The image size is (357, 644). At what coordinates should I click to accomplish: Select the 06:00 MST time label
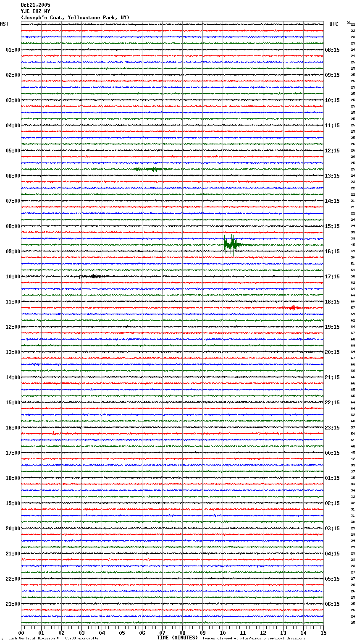pyautogui.click(x=13, y=176)
